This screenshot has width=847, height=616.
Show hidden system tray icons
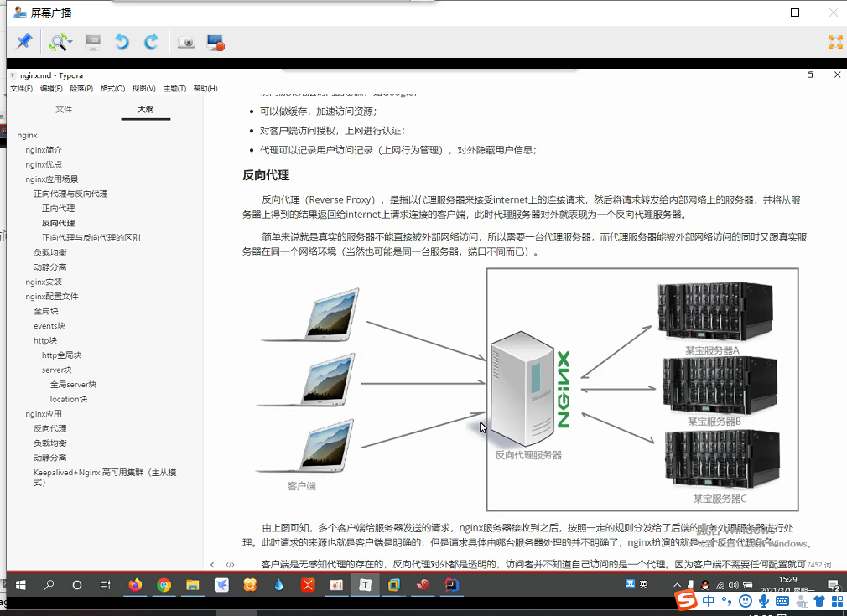click(x=677, y=585)
